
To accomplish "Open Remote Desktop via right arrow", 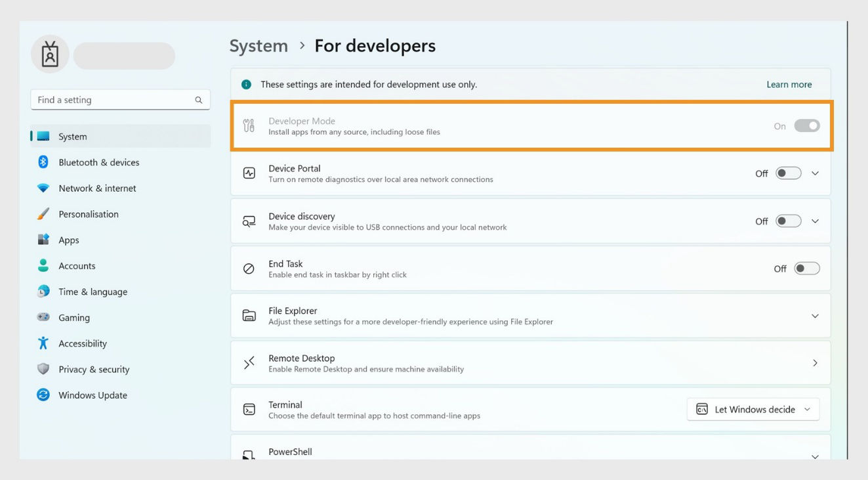I will [x=816, y=363].
